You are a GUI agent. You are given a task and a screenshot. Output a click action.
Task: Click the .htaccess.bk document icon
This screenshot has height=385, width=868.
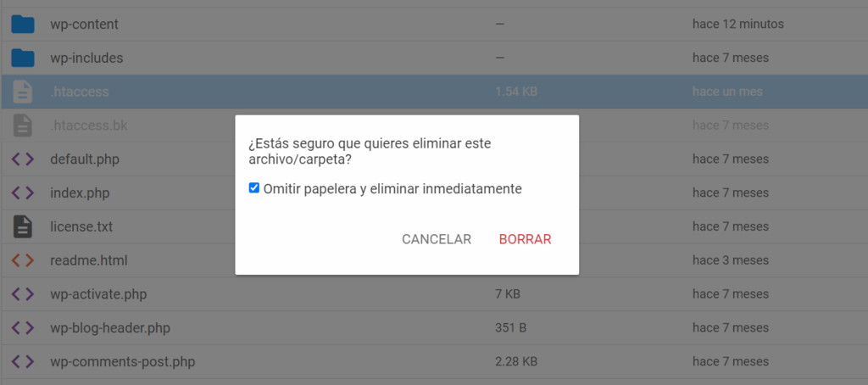click(x=23, y=126)
